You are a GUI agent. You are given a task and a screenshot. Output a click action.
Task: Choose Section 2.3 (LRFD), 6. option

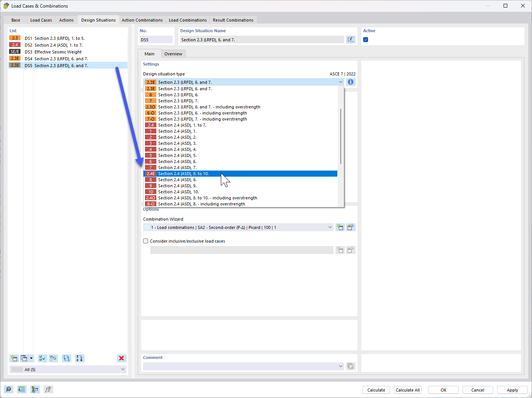(241, 95)
